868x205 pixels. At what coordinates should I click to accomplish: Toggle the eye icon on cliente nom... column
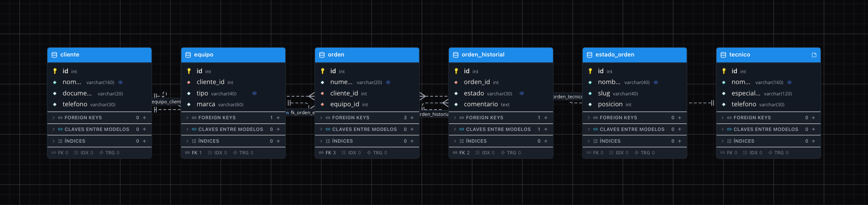pos(120,82)
